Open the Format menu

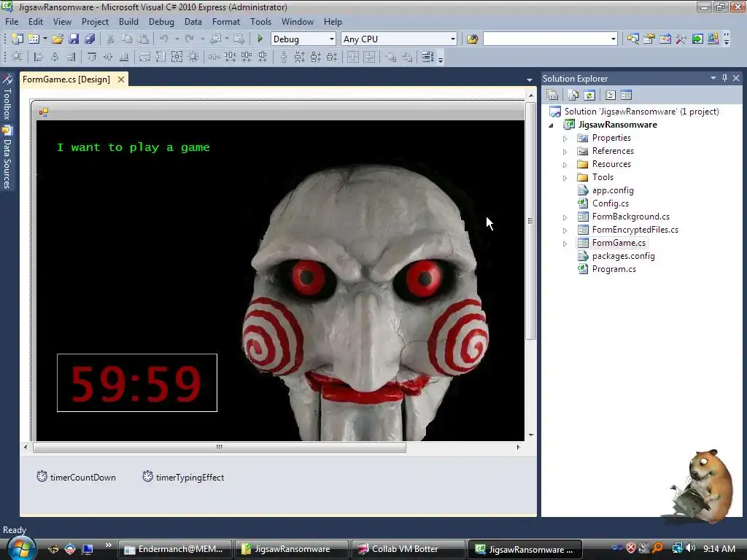pos(226,22)
